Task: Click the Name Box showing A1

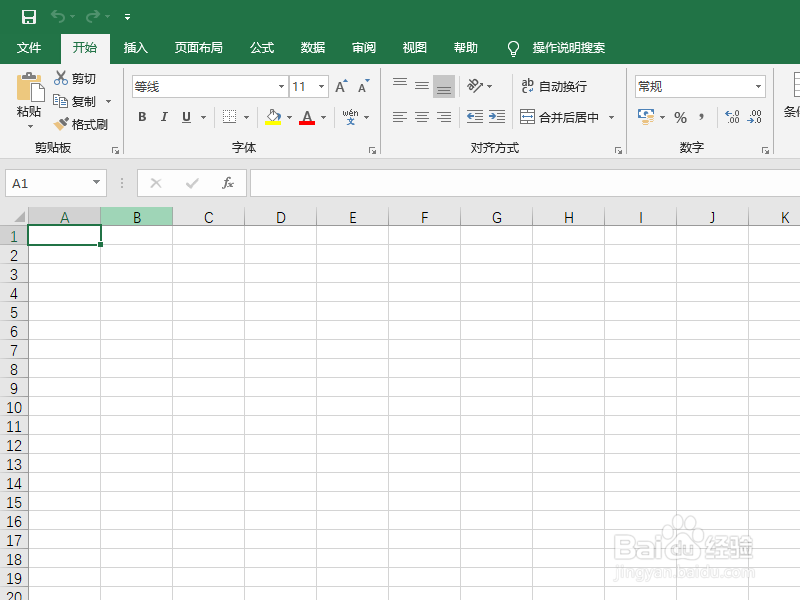Action: tap(56, 183)
